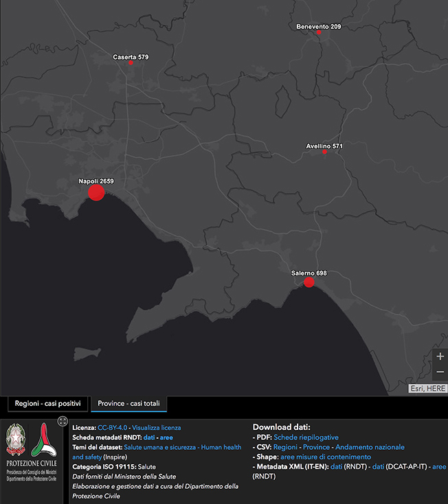Switch to Regioni - casi positivi tab
448x504 pixels.
[47, 403]
